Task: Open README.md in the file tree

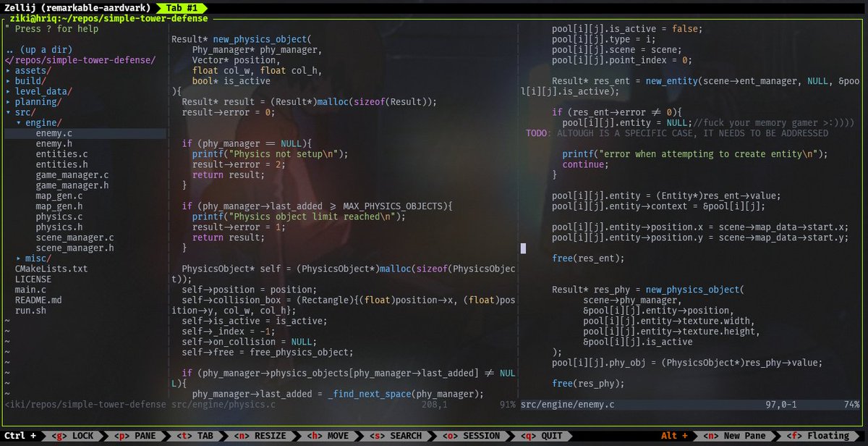Action: [38, 300]
